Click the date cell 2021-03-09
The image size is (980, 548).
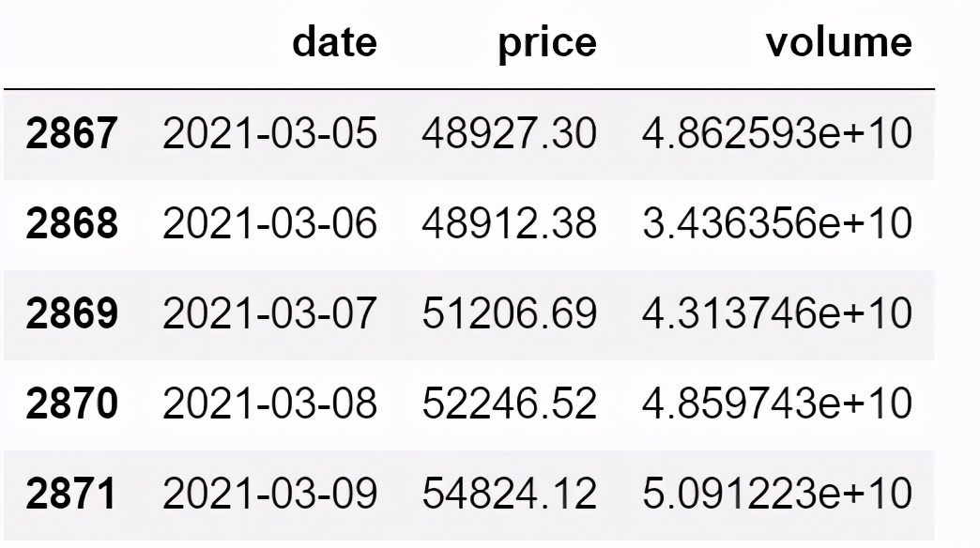(x=270, y=493)
